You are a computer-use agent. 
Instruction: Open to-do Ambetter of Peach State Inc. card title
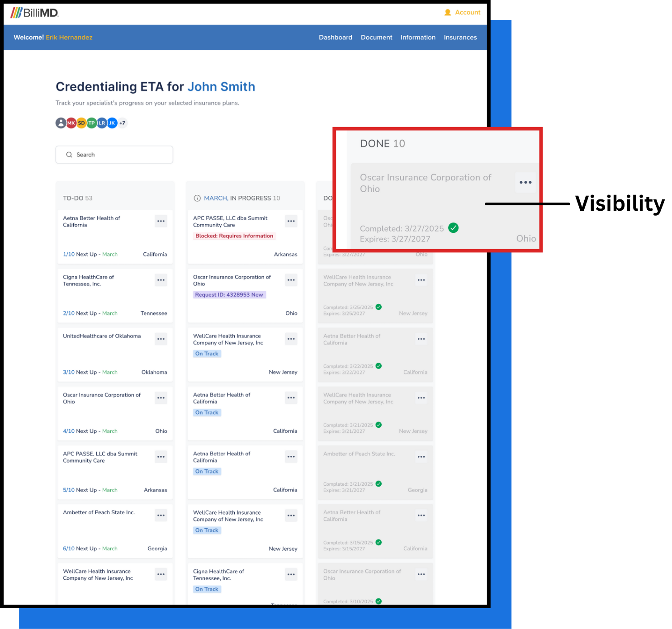[x=99, y=512]
